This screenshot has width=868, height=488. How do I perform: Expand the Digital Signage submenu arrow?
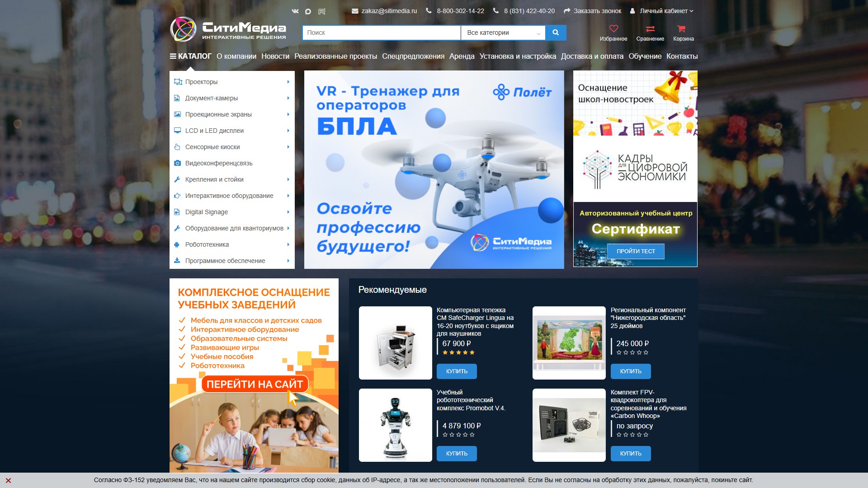[288, 212]
